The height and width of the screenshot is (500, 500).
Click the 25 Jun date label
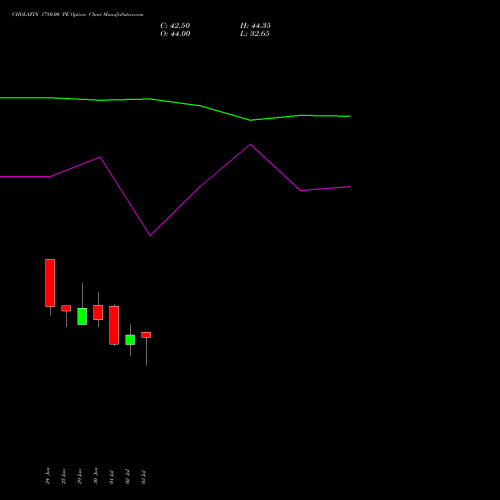tap(64, 476)
